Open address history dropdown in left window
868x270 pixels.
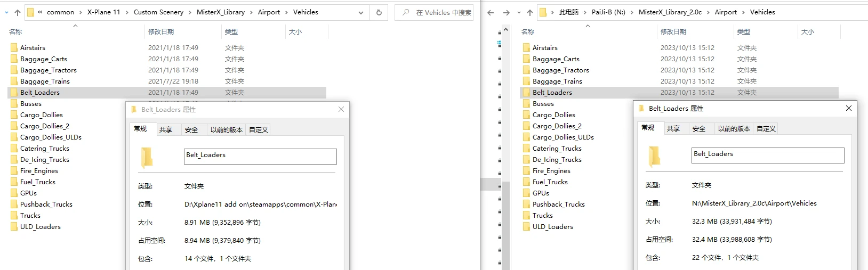361,12
